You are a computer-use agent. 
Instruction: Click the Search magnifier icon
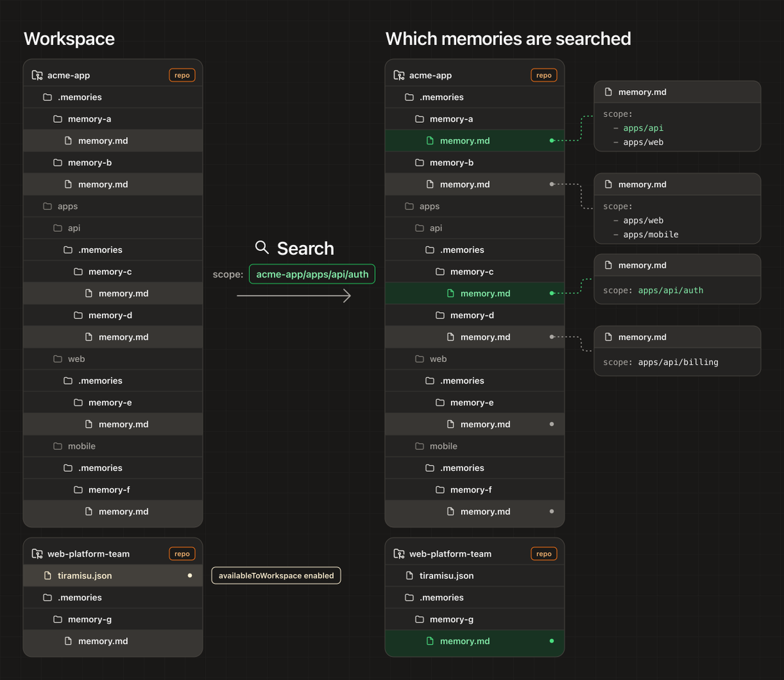click(262, 247)
